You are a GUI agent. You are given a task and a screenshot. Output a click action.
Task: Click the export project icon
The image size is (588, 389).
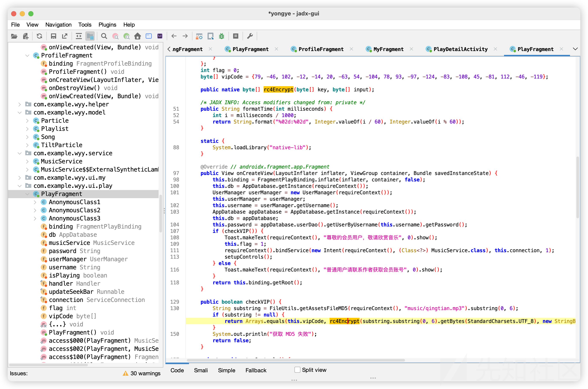65,36
